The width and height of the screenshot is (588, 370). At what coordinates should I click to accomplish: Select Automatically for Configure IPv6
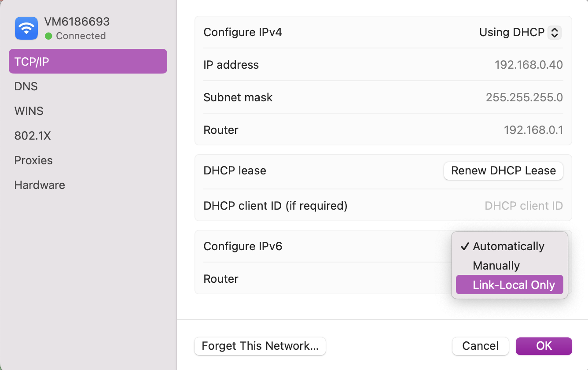coord(508,246)
